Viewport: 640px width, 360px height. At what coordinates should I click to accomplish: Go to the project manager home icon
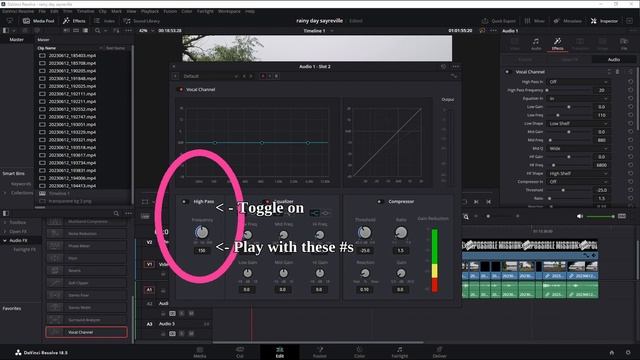point(611,353)
